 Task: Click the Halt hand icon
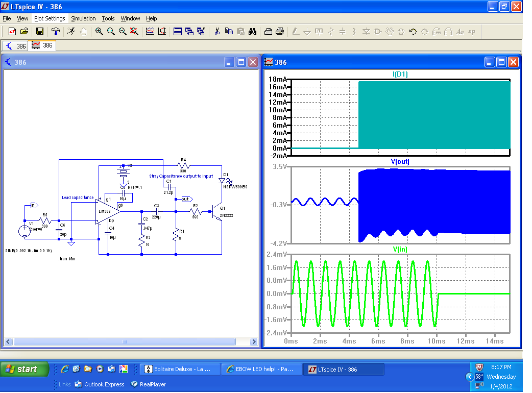(83, 32)
